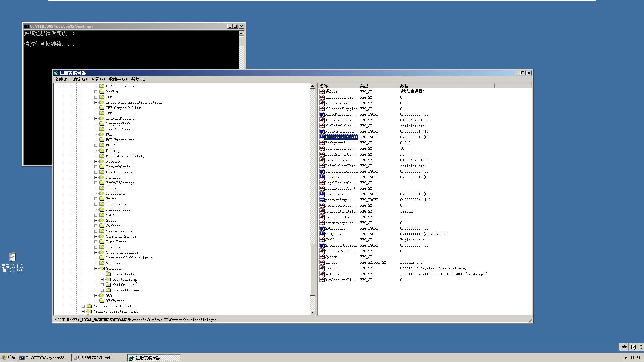
Task: Click the Shell string value icon
Action: tap(322, 240)
